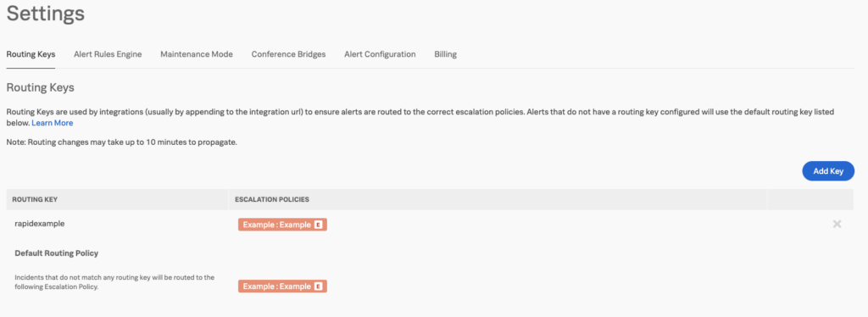Open the Routing Keys tab
This screenshot has width=868, height=317.
tap(31, 54)
